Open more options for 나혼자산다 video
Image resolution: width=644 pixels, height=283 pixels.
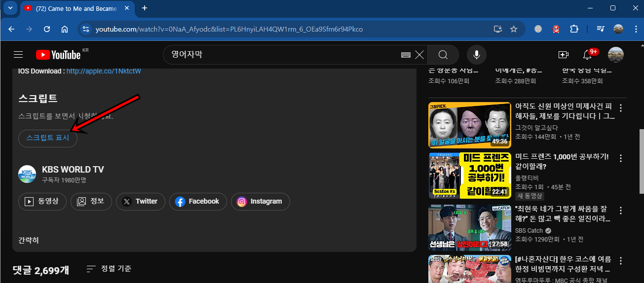click(x=621, y=261)
